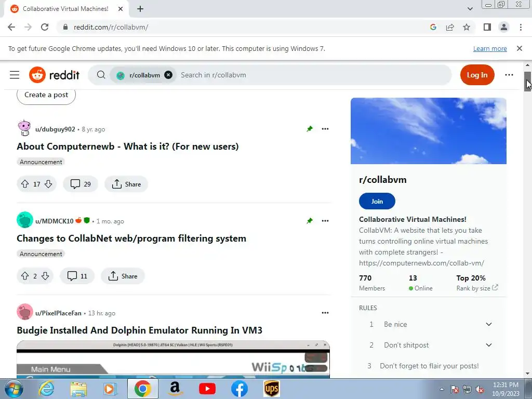Open u/PixelPlaceFan user profile

[x=58, y=313]
